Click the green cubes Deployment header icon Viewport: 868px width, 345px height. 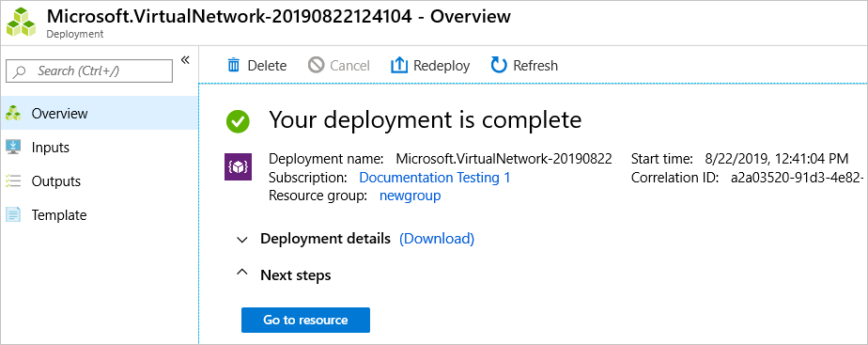coord(21,24)
